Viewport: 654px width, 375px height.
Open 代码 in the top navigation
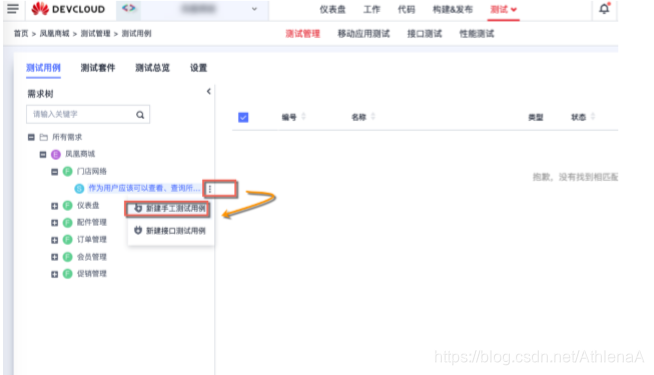pyautogui.click(x=406, y=9)
